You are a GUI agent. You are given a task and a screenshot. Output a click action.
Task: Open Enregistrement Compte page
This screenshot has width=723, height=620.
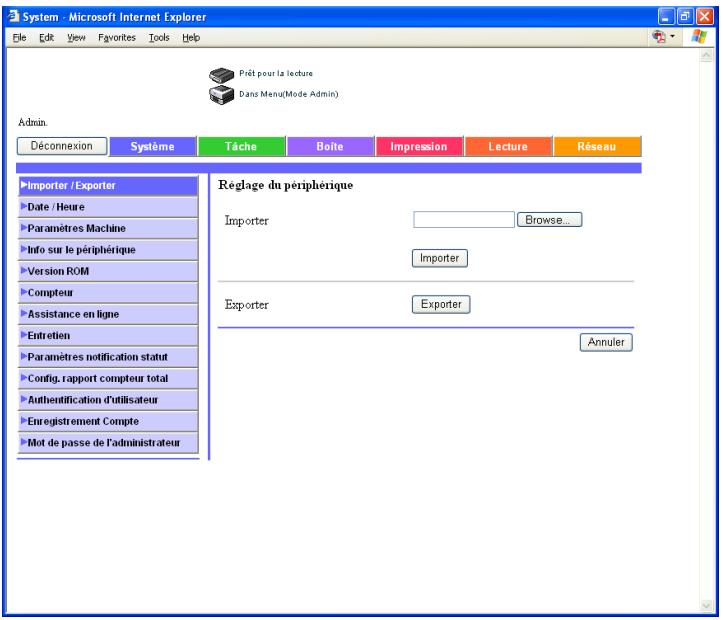[108, 421]
